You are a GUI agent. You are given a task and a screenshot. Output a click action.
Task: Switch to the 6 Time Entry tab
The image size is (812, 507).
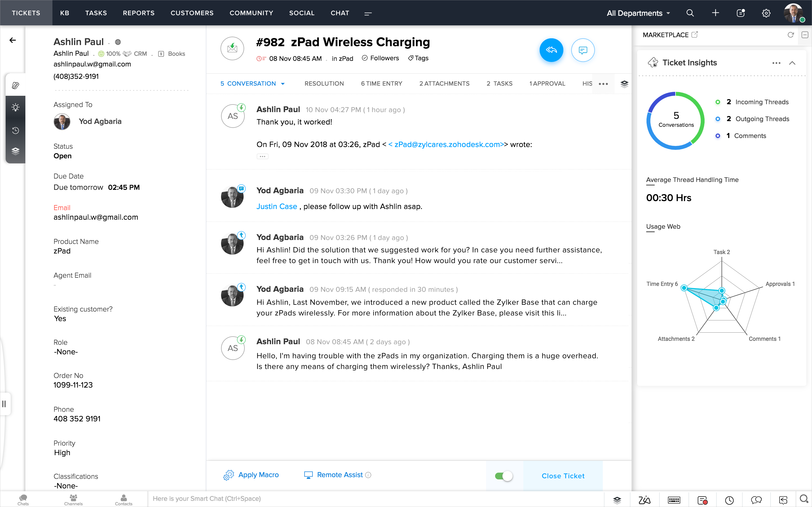381,83
